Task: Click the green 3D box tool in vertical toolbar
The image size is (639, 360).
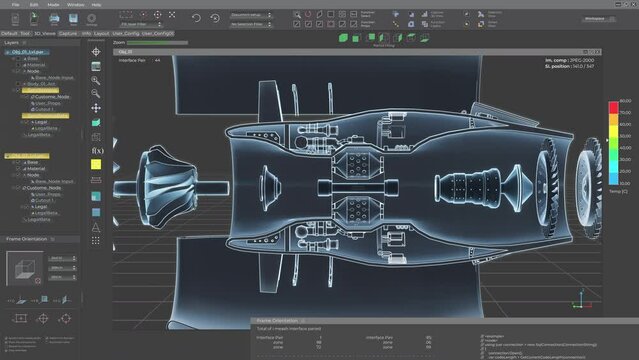Action: coord(96,122)
